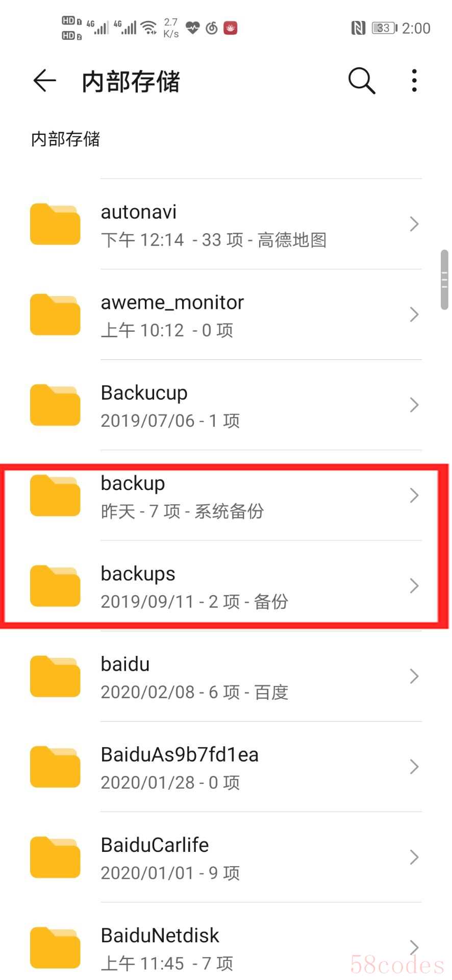This screenshot has width=452, height=980.
Task: Select the 内部存储 breadcrumb path
Action: (65, 139)
